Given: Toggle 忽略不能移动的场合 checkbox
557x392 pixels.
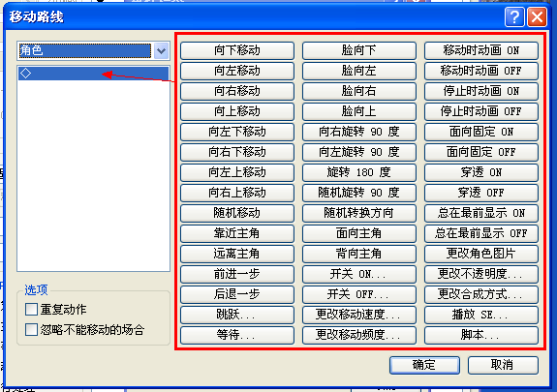Looking at the screenshot, I should tap(31, 329).
